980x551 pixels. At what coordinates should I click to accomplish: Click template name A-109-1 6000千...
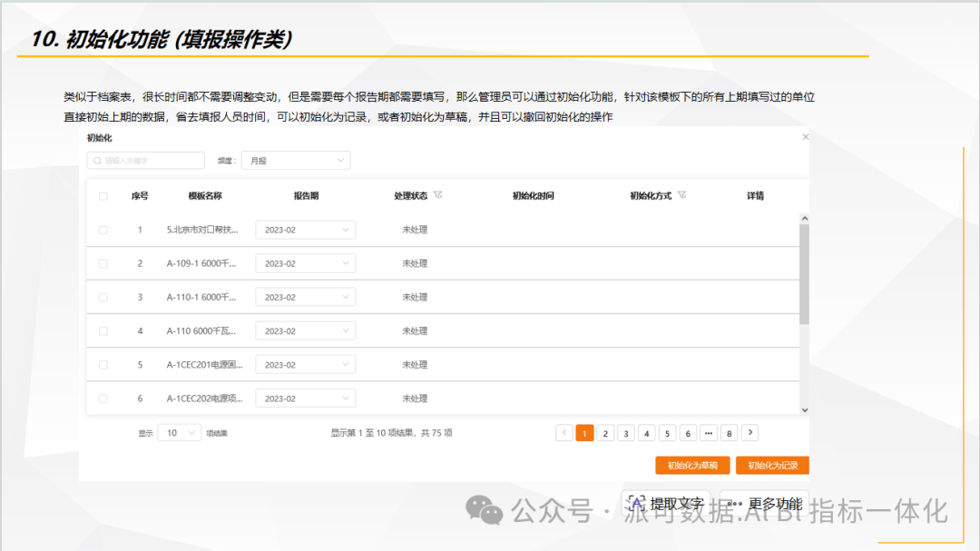[x=201, y=263]
